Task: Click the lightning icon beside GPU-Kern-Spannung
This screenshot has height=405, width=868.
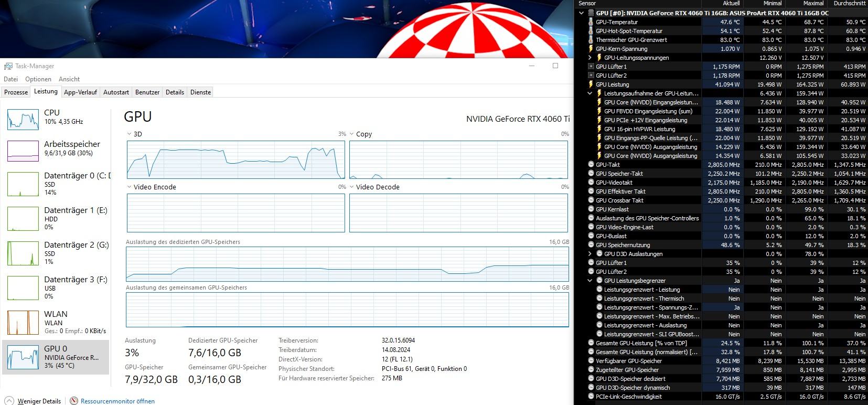Action: point(591,49)
